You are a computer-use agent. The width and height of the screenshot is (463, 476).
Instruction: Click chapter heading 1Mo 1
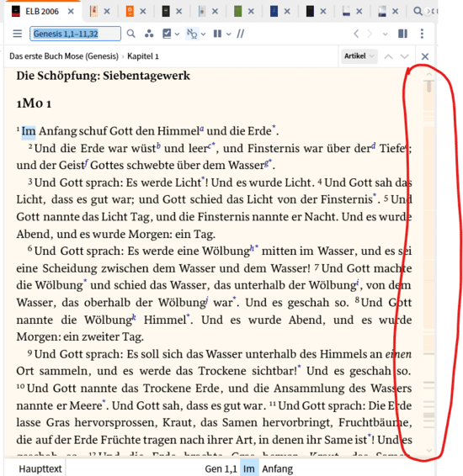pyautogui.click(x=34, y=103)
